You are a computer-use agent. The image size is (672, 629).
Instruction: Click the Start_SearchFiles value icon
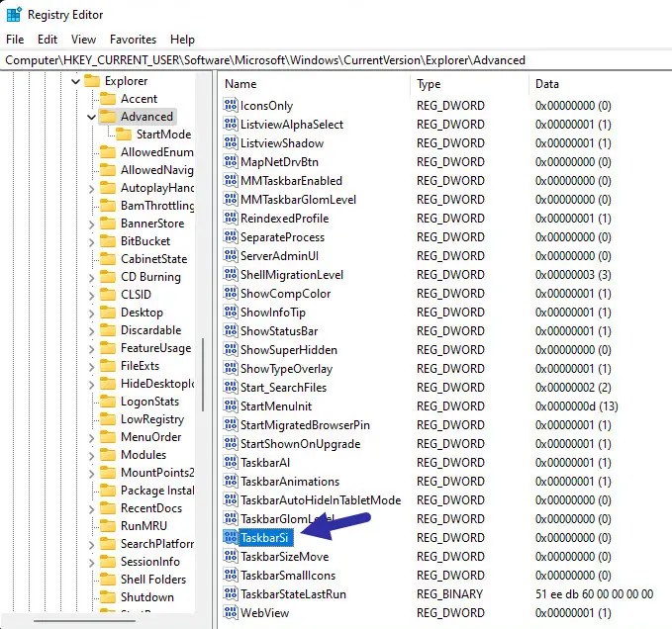231,388
